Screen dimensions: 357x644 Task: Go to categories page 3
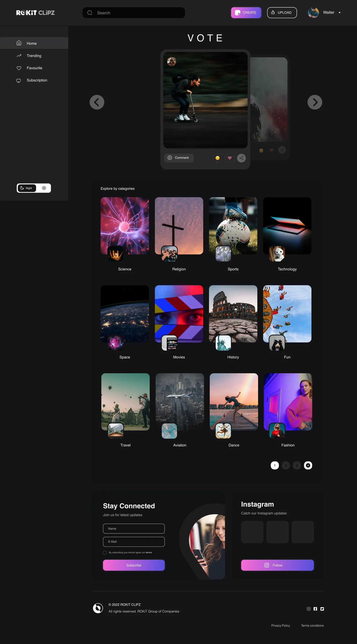click(297, 465)
